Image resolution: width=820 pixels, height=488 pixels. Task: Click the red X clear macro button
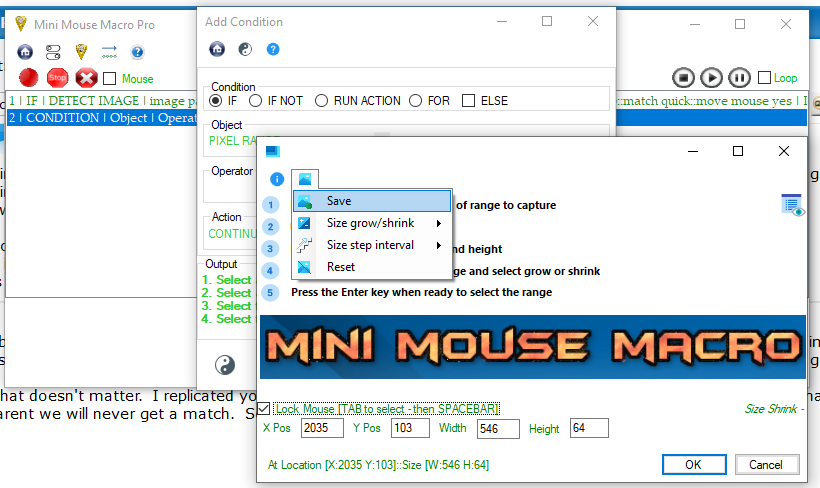[86, 78]
